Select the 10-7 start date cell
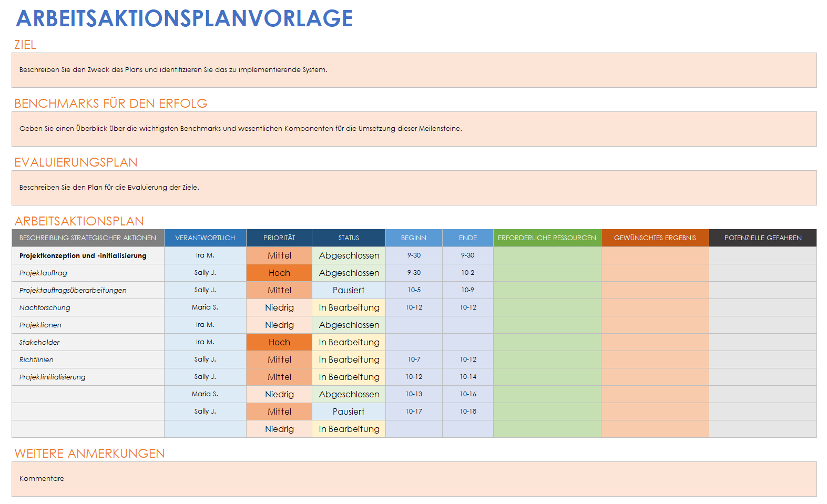The width and height of the screenshot is (827, 504). tap(414, 359)
